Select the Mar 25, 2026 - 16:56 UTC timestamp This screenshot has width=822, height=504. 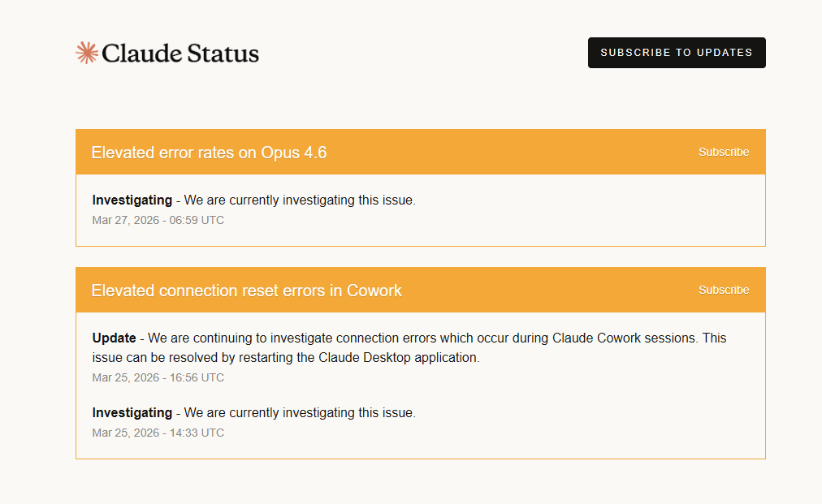(x=158, y=377)
